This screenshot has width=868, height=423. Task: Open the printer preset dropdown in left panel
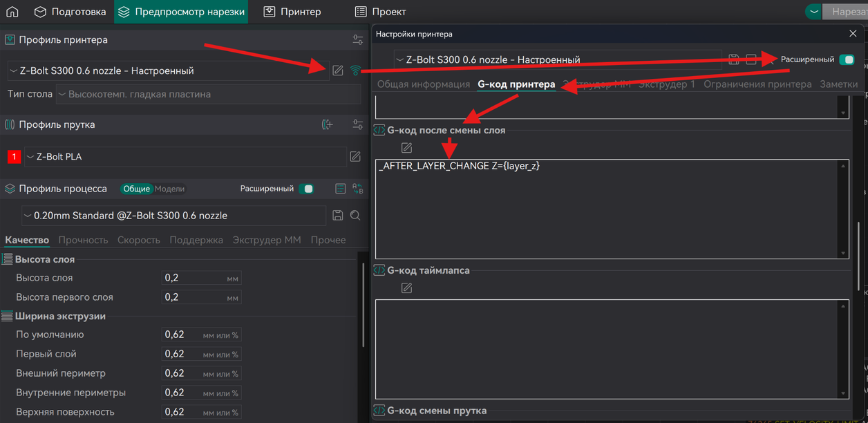[168, 70]
